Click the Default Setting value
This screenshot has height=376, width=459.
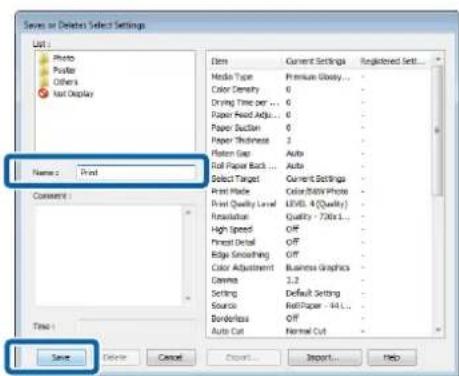(313, 293)
